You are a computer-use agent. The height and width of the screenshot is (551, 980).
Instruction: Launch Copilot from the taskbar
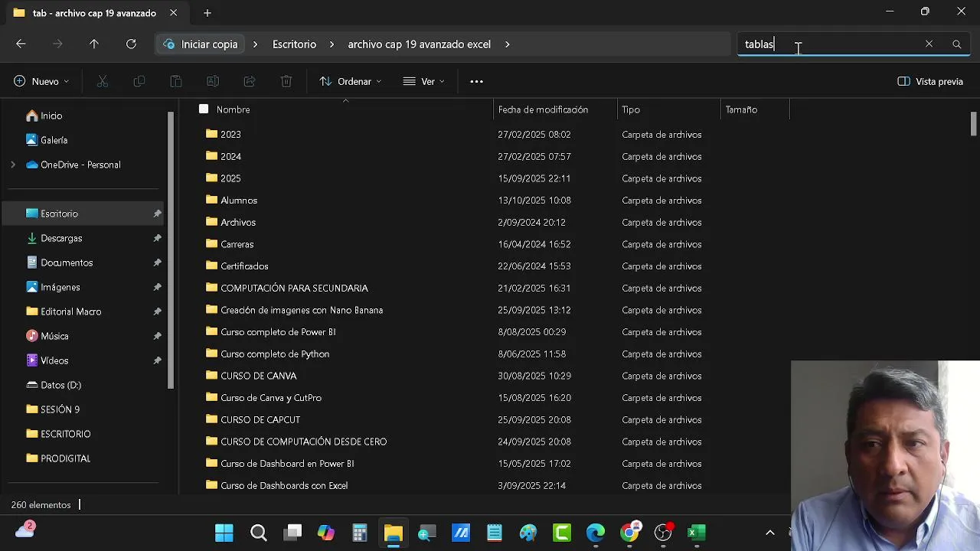pos(326,533)
